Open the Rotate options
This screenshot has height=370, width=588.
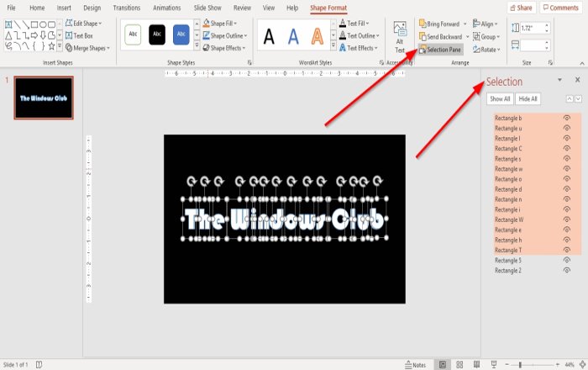tap(486, 50)
